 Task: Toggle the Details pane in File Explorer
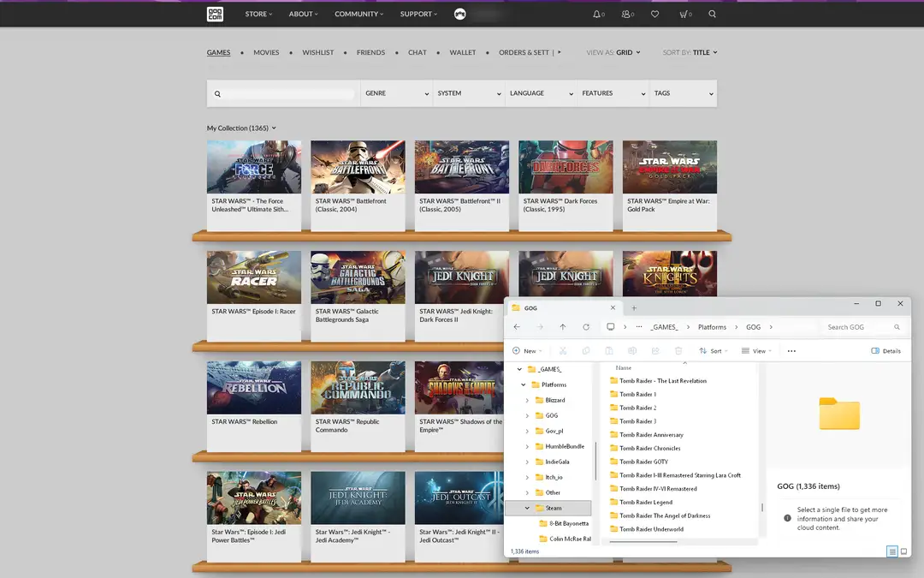[887, 350]
